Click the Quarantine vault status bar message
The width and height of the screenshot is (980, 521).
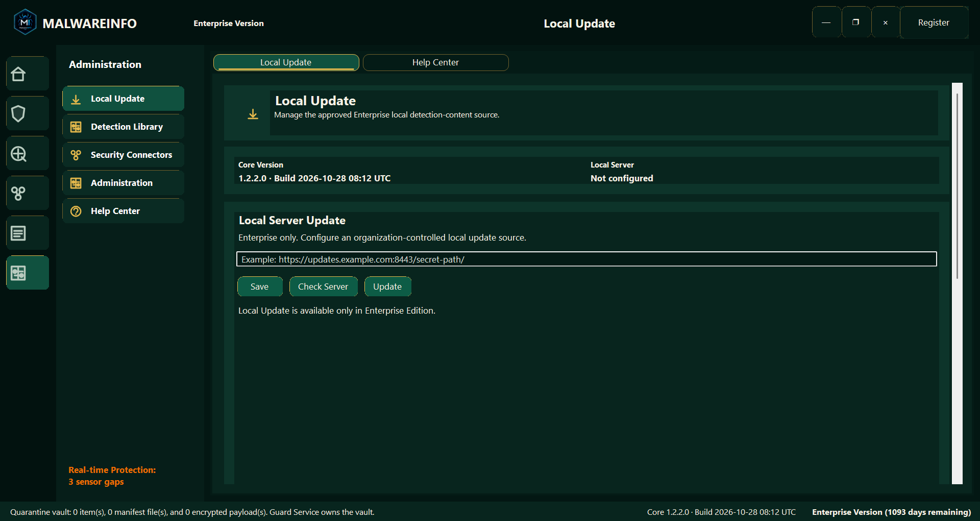pos(192,512)
